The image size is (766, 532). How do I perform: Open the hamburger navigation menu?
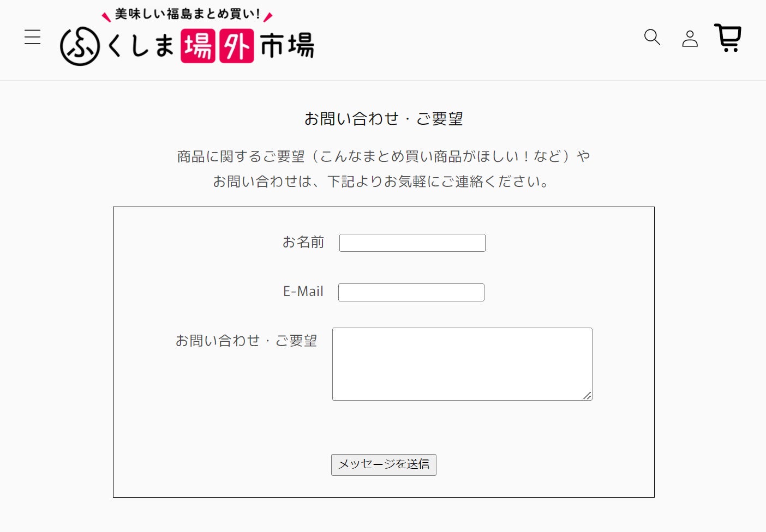tap(33, 37)
